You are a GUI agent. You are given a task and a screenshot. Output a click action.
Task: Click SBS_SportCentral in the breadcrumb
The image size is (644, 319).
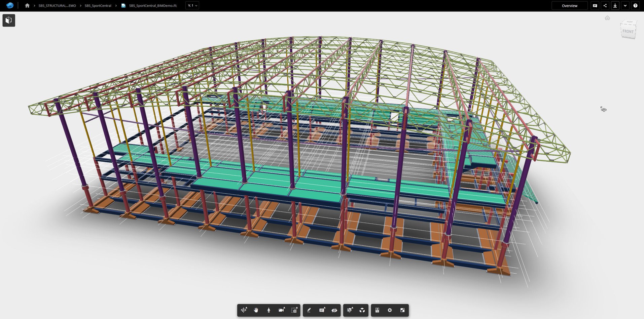[98, 5]
